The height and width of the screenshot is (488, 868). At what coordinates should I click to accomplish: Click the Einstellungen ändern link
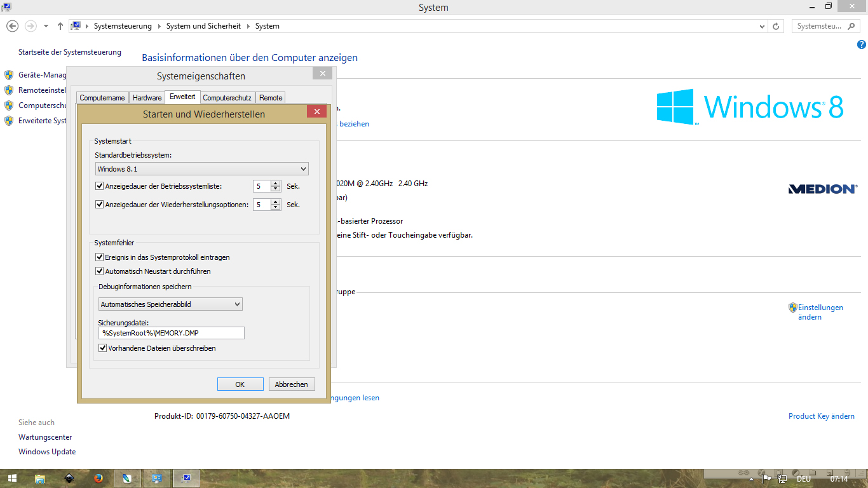pyautogui.click(x=820, y=312)
